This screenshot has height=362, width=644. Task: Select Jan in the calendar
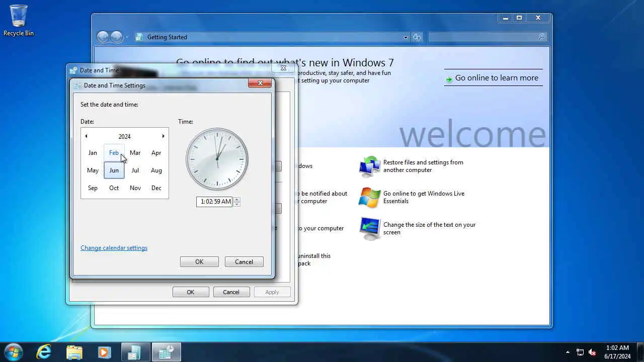click(x=93, y=153)
